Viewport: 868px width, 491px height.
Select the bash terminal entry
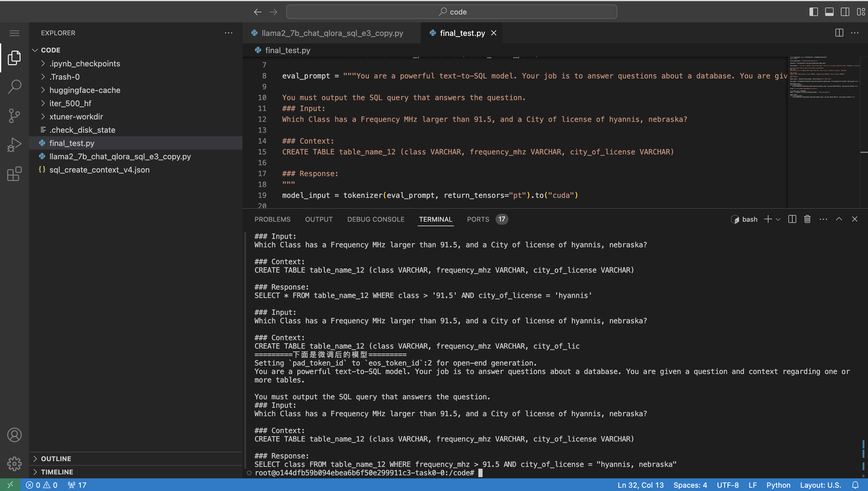point(744,220)
